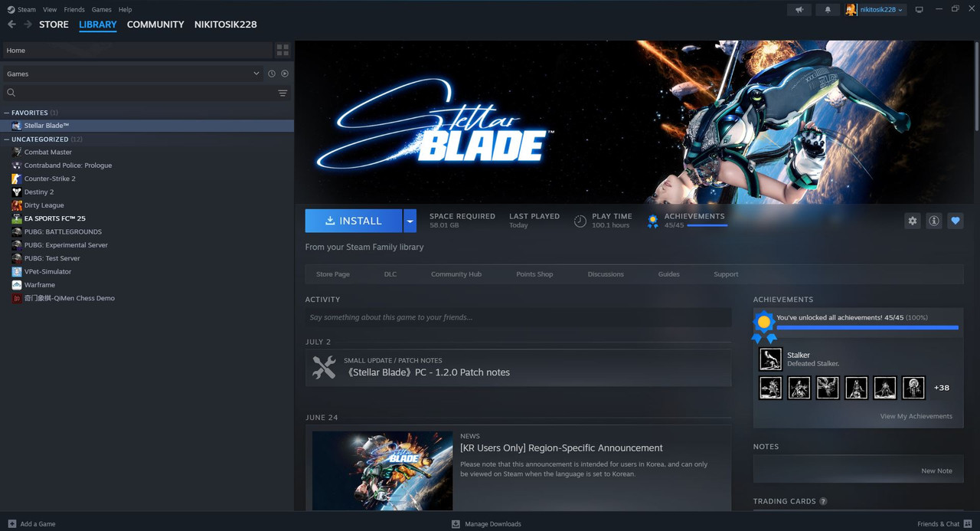Image resolution: width=980 pixels, height=531 pixels.
Task: Open the Steam menu
Action: coord(27,9)
